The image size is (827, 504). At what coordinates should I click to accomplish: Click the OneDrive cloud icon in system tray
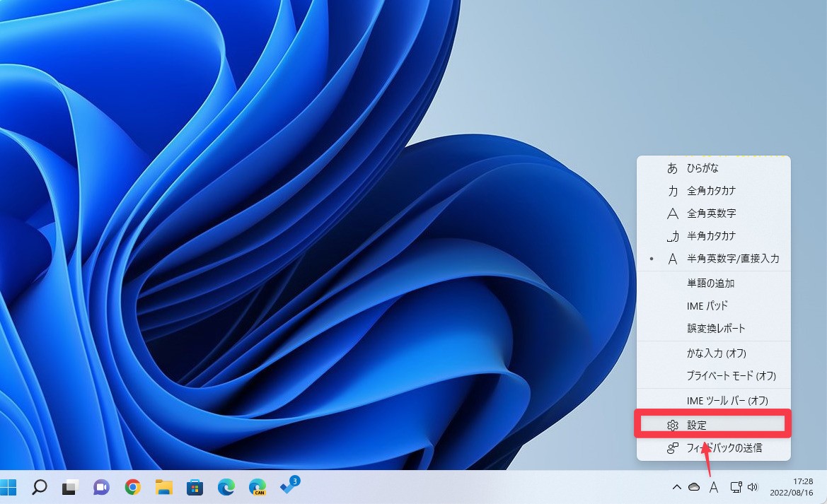695,487
